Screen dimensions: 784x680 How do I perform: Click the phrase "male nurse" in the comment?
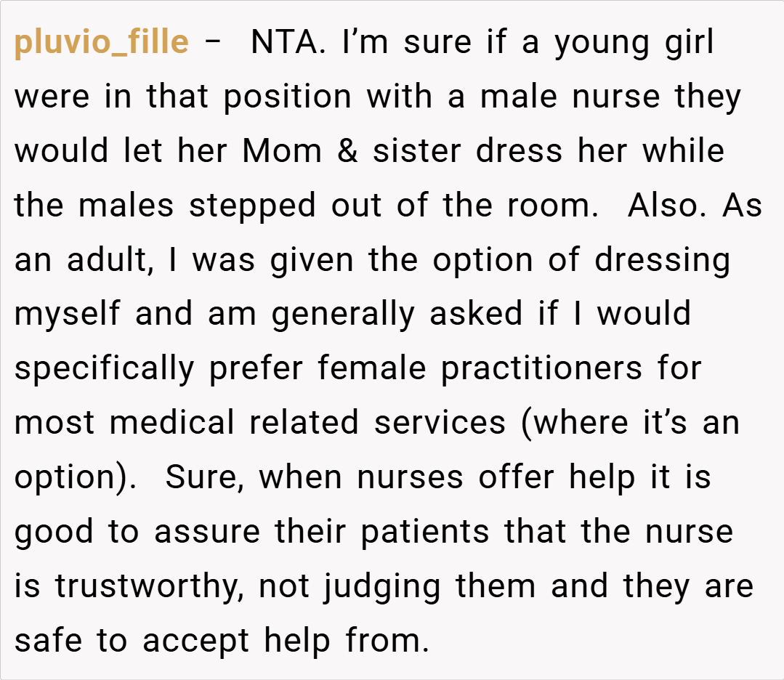pyautogui.click(x=567, y=97)
